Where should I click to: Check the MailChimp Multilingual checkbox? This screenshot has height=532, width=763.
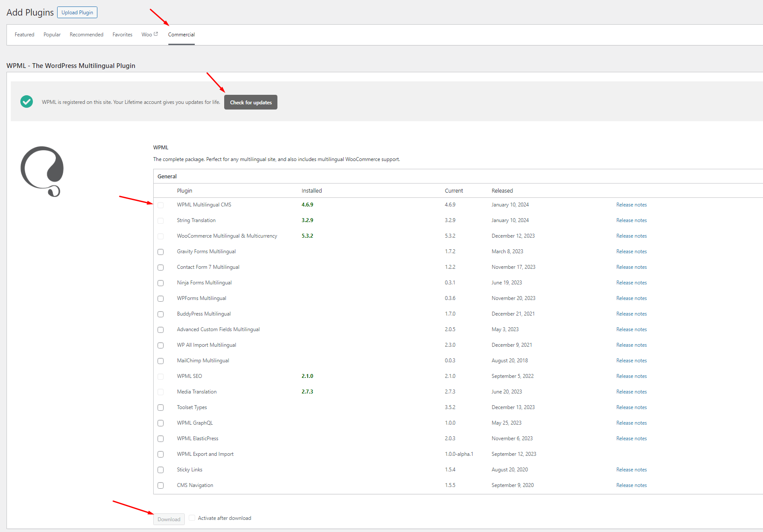click(x=161, y=361)
